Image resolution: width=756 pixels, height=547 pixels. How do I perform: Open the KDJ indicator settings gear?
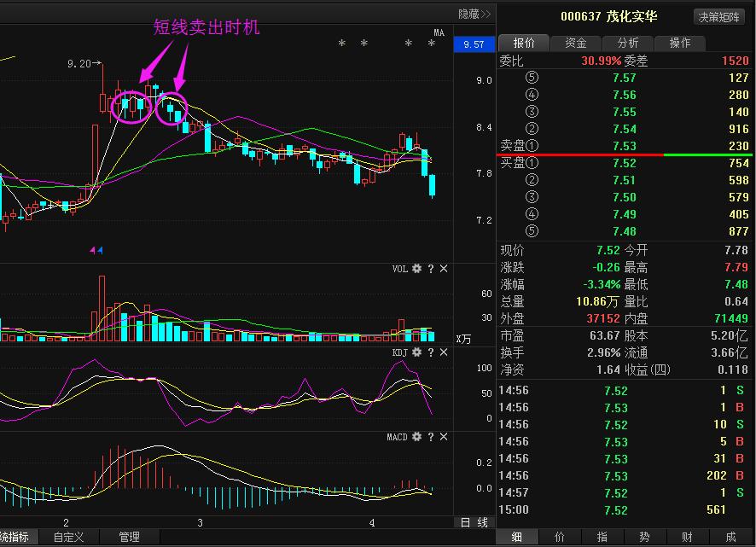point(416,352)
